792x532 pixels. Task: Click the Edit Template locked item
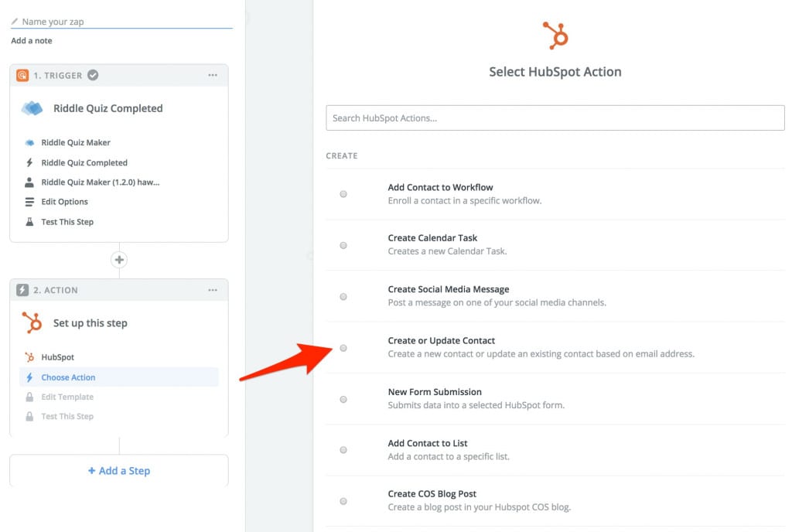tap(67, 397)
